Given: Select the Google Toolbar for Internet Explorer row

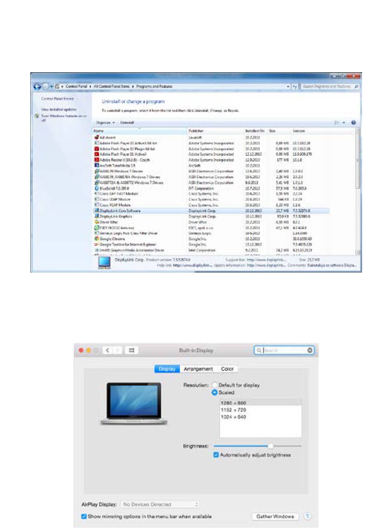Looking at the screenshot, I should 211,244.
